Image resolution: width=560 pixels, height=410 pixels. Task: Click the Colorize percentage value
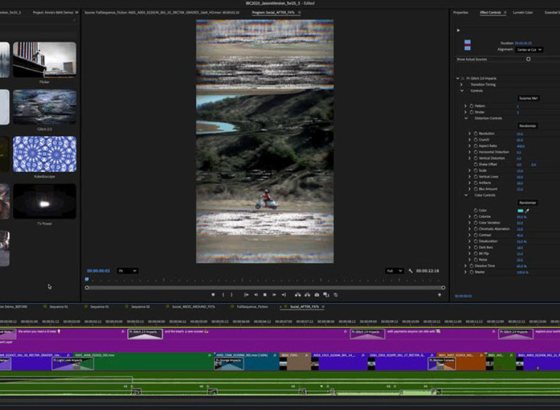[521, 216]
